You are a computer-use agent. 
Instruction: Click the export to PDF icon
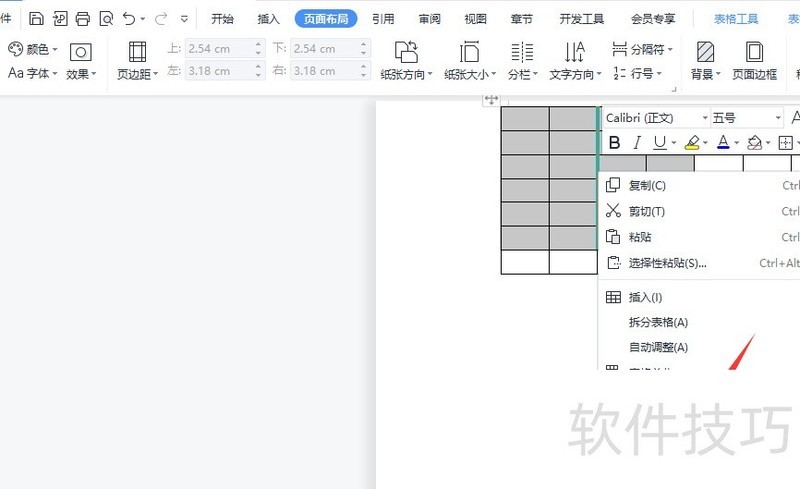click(x=60, y=19)
